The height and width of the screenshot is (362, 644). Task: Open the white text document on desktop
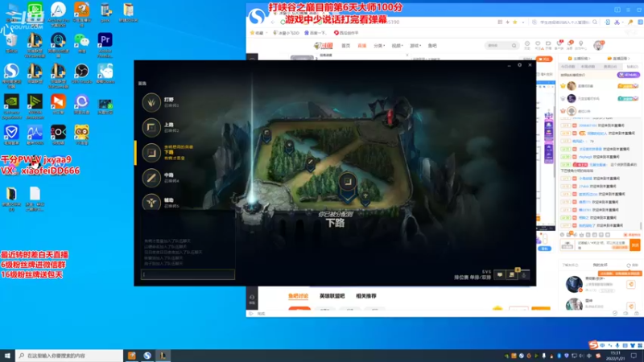(x=35, y=199)
